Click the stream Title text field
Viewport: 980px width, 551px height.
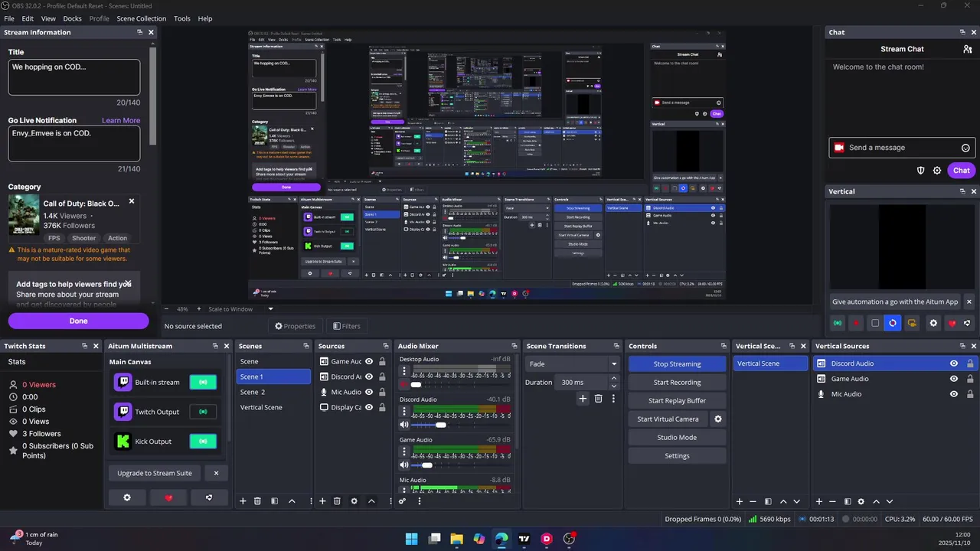coord(74,77)
